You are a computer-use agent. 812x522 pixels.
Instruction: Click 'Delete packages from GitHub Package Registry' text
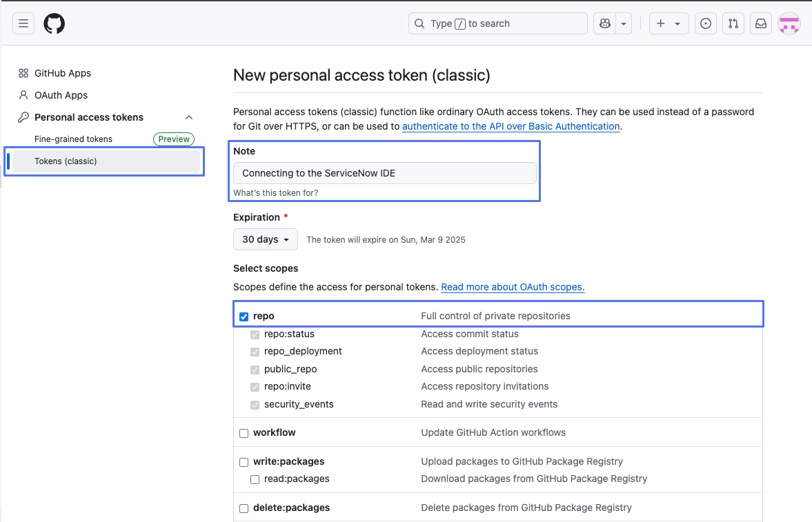point(526,508)
